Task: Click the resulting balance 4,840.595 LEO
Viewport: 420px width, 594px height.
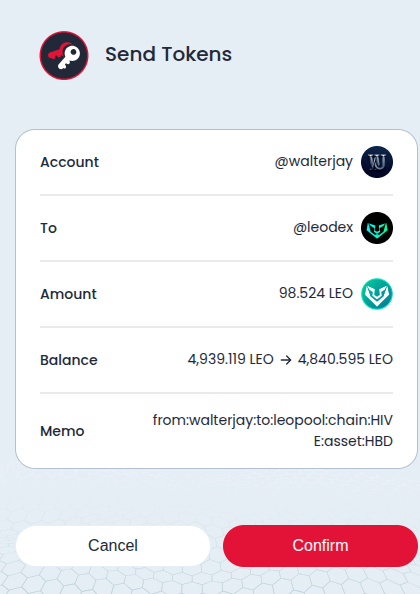Action: pyautogui.click(x=345, y=359)
